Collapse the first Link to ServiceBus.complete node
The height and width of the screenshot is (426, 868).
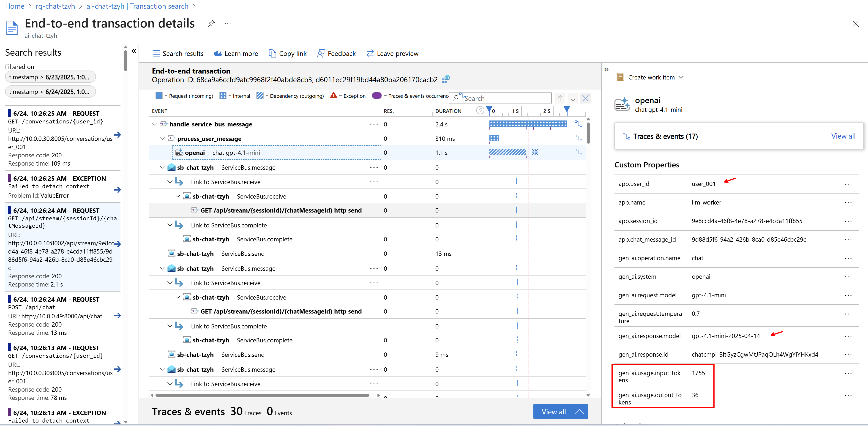[170, 225]
